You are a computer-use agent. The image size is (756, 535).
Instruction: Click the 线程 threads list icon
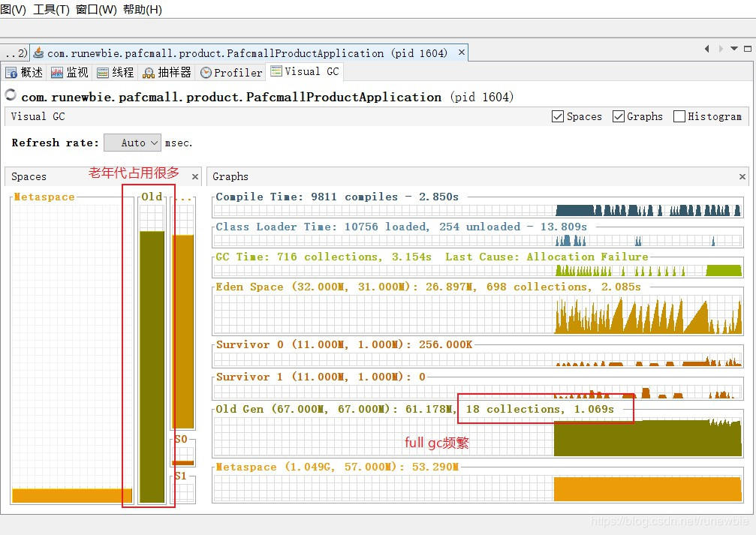(x=103, y=73)
